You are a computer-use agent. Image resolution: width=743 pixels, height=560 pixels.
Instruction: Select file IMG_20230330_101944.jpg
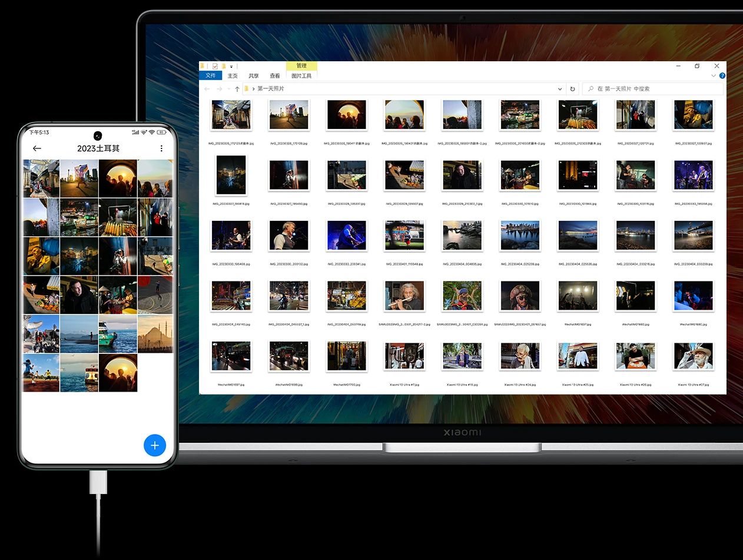[578, 175]
